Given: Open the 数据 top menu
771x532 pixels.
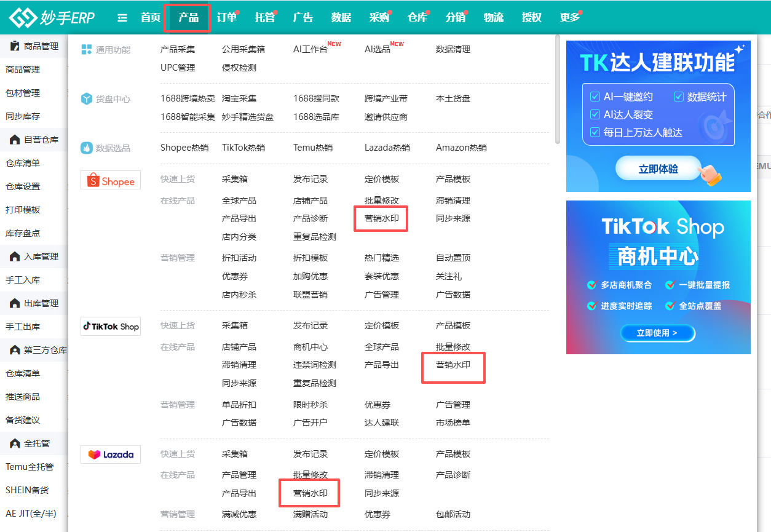Looking at the screenshot, I should [341, 18].
